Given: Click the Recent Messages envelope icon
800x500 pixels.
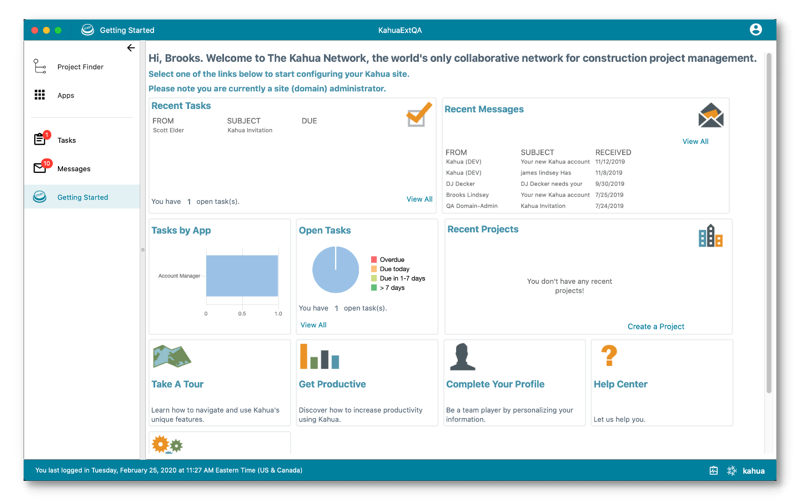Looking at the screenshot, I should pyautogui.click(x=711, y=115).
